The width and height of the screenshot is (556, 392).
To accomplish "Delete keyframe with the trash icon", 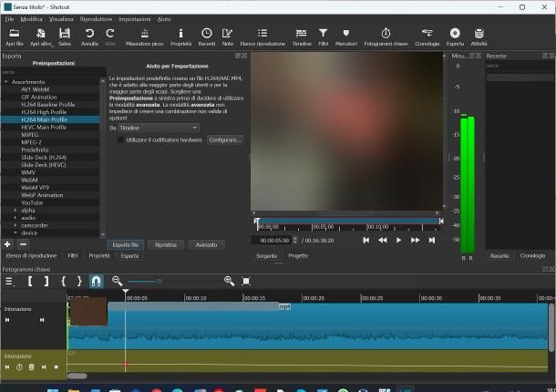I will pyautogui.click(x=32, y=367).
